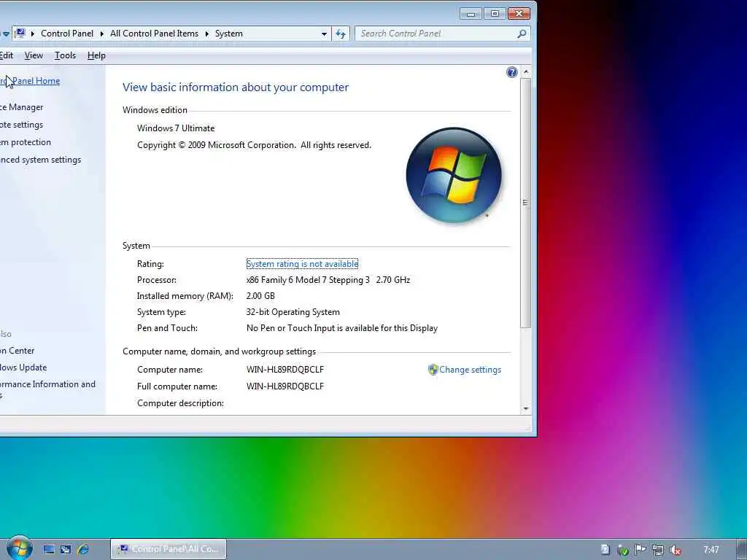Screen dimensions: 747x560
Task: Click Full computer name value WIN-HL89RDQBCLF
Action: (x=285, y=386)
